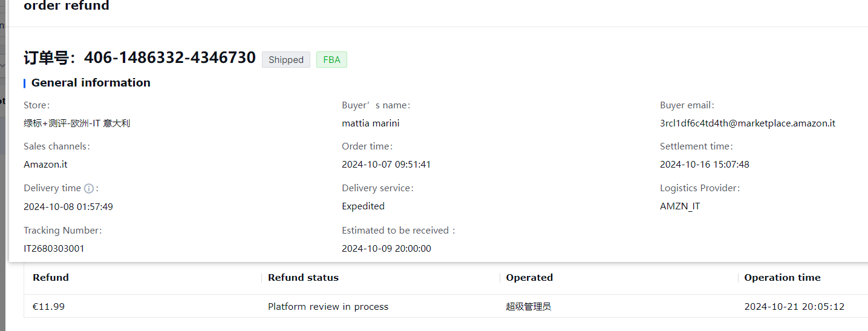The image size is (868, 331).
Task: Select the order number 406-1486332-4346730
Action: pos(170,58)
